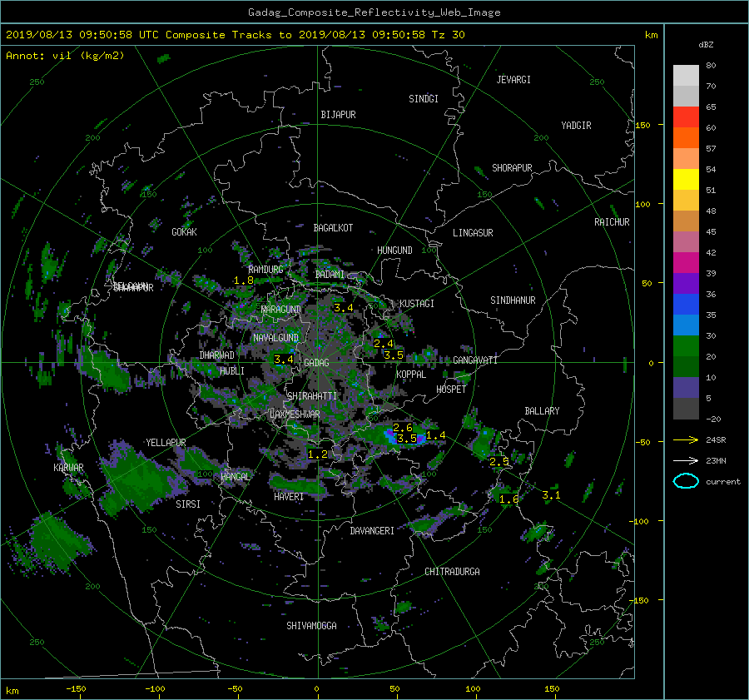Click the 1.2 VIL value above HAVERI
This screenshot has height=700, width=749.
318,454
